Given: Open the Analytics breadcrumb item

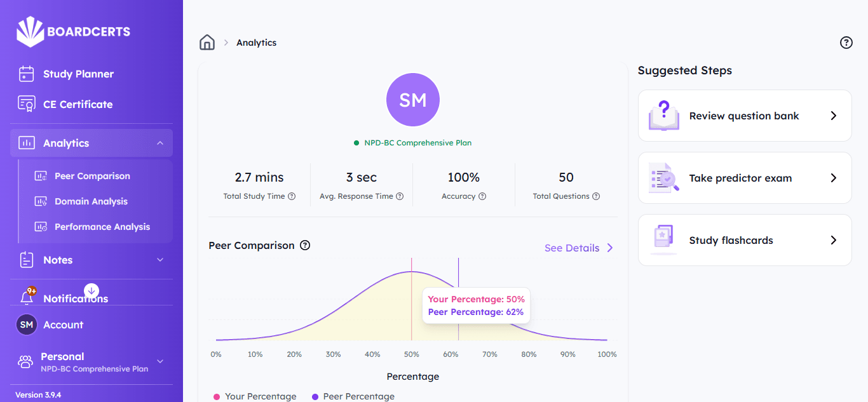Looking at the screenshot, I should 257,42.
